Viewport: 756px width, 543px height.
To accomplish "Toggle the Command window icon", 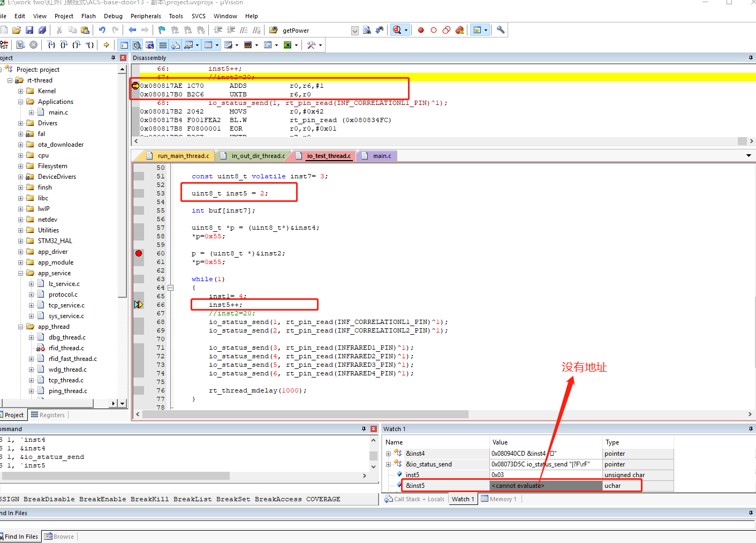I will tap(124, 45).
